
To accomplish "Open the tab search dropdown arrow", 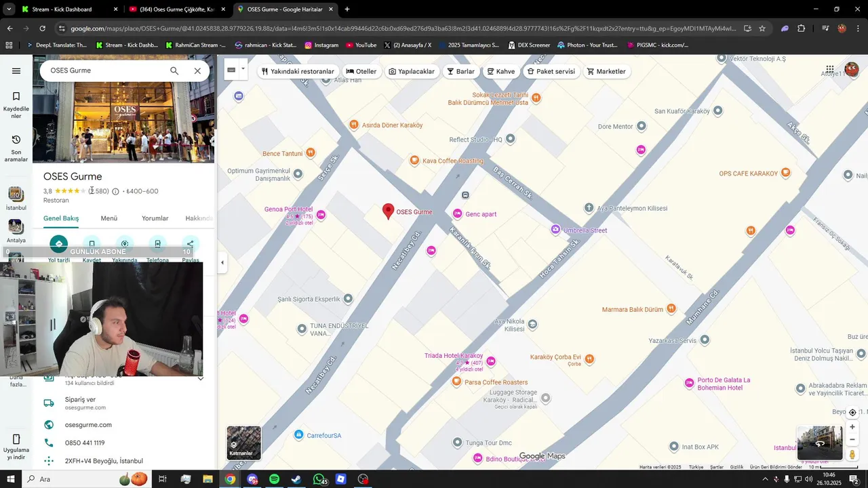I will (9, 9).
